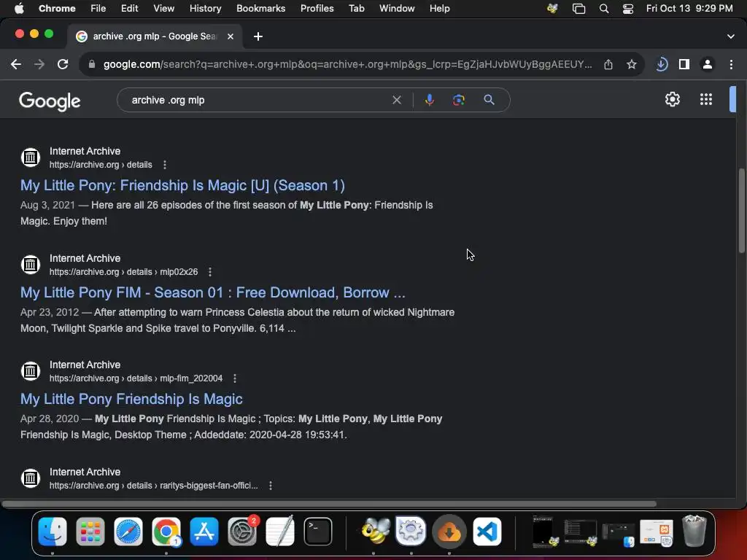Click the Chrome back arrow
This screenshot has width=747, height=560.
click(x=16, y=64)
